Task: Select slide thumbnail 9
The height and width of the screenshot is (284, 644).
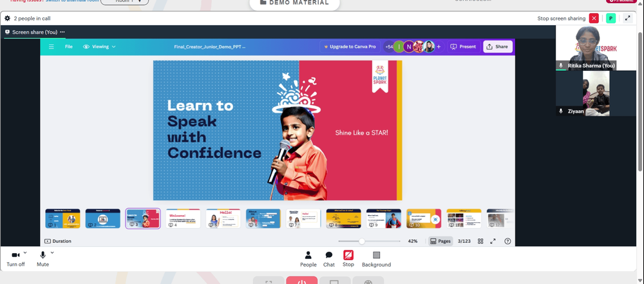Action: [x=384, y=219]
